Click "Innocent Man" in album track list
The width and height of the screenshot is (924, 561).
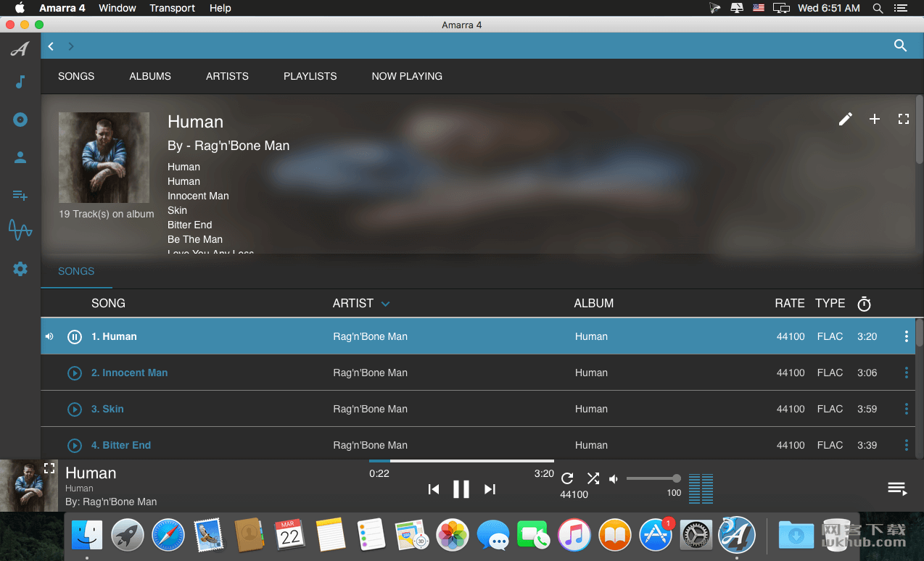pos(198,196)
